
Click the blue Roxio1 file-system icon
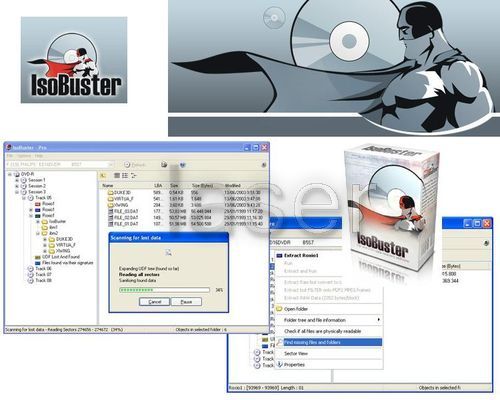(38, 210)
